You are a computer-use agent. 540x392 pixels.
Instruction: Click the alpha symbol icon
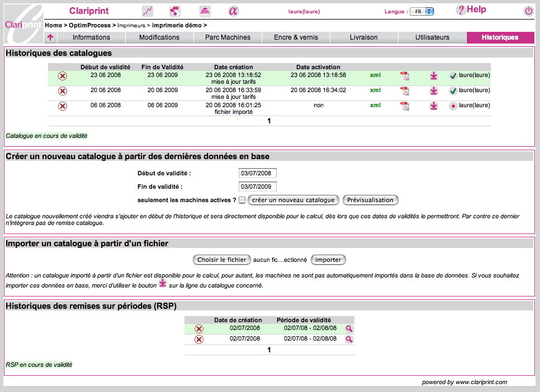[233, 11]
